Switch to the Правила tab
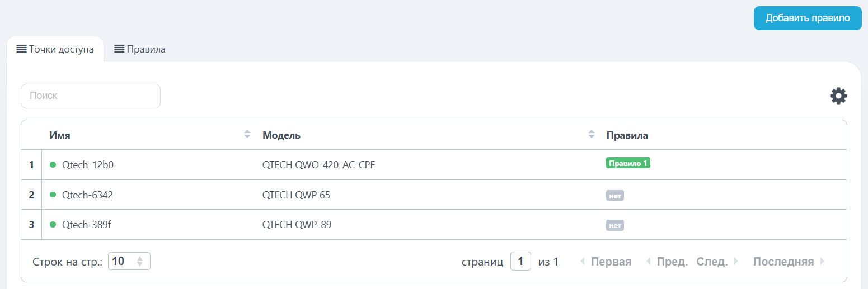868x289 pixels. click(x=140, y=49)
